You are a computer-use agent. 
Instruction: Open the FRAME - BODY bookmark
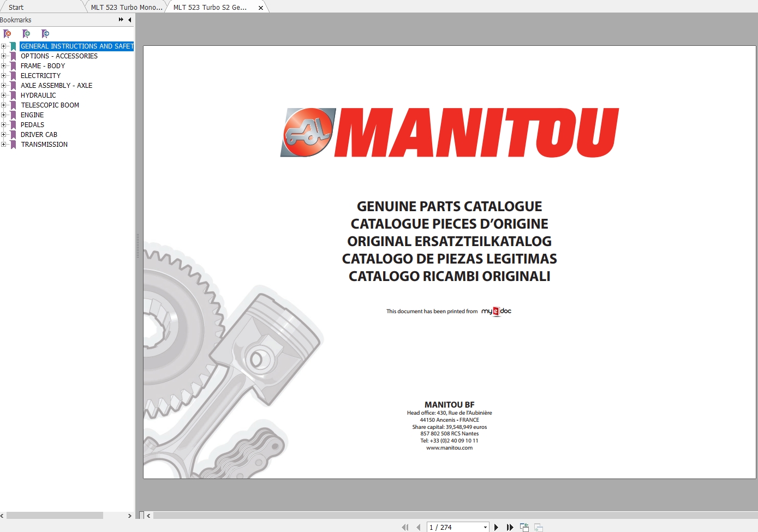[x=43, y=66]
